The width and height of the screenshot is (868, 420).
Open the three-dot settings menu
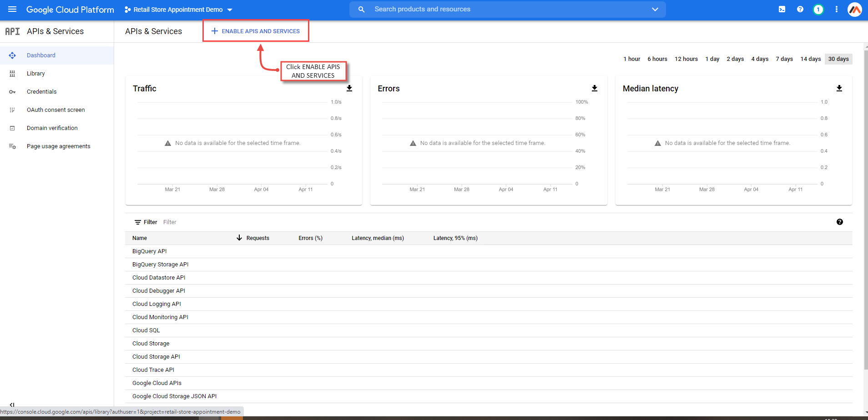pyautogui.click(x=836, y=9)
